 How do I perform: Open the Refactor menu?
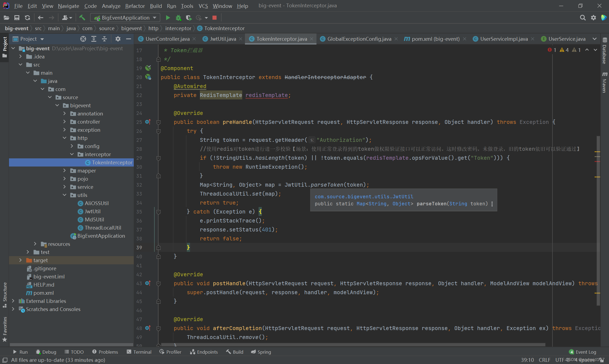pos(135,6)
